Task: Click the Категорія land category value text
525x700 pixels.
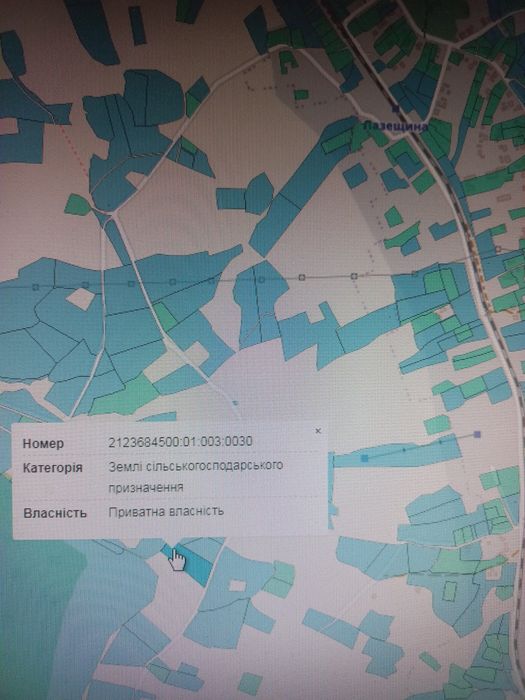Action: click(196, 476)
